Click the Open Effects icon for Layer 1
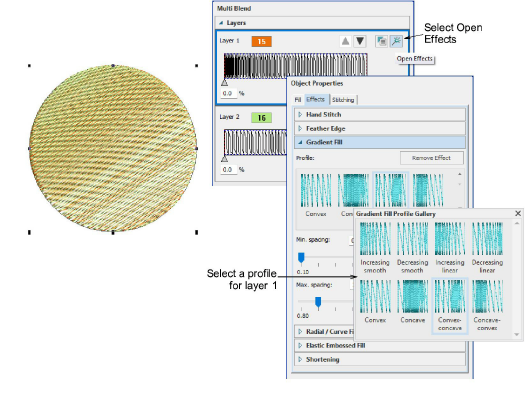525x394 pixels. tap(396, 41)
